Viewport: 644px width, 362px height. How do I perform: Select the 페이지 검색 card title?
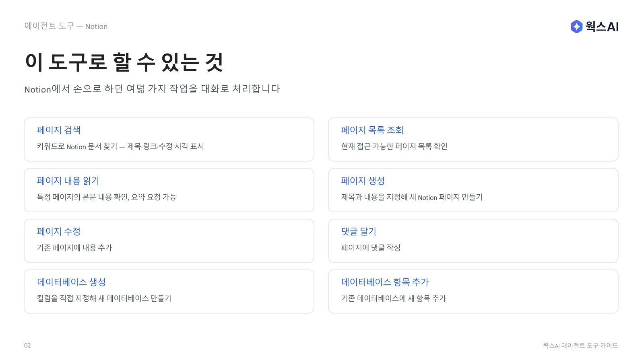[x=59, y=130]
